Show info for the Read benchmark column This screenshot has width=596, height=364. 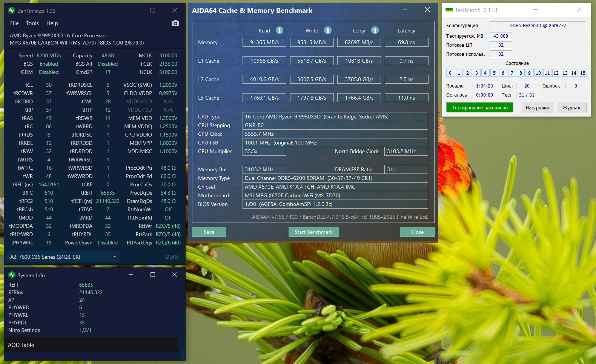click(280, 30)
